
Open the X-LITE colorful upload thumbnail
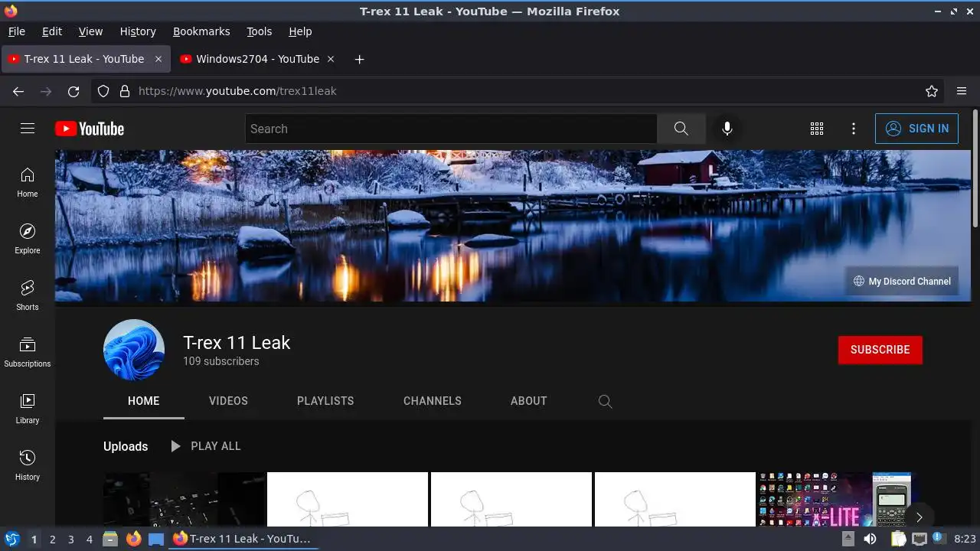point(835,499)
